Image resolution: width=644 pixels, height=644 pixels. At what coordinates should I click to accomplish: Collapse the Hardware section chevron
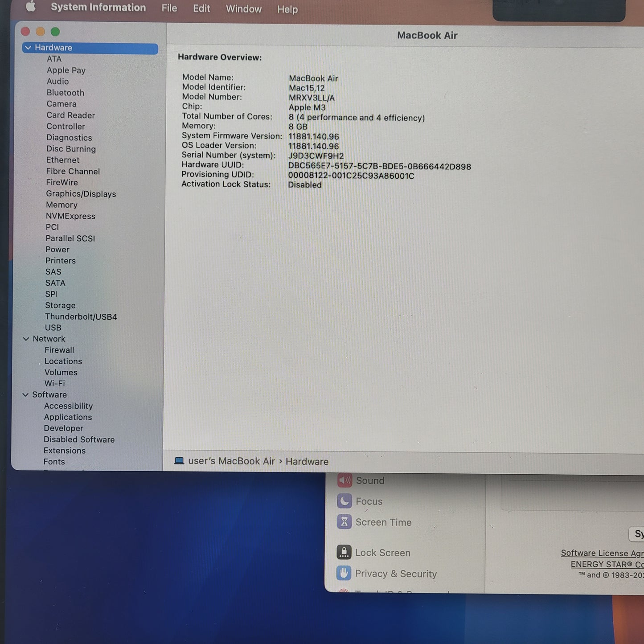tap(28, 48)
